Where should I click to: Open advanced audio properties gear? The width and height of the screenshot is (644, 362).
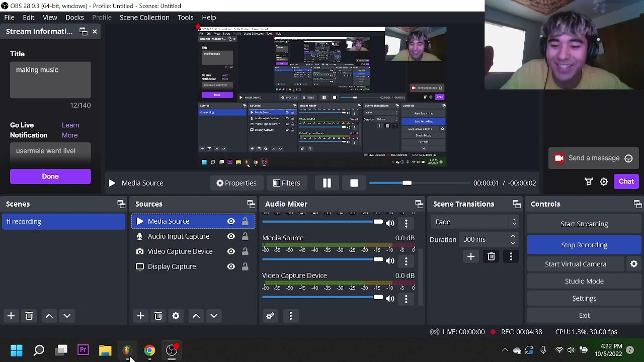click(x=270, y=316)
